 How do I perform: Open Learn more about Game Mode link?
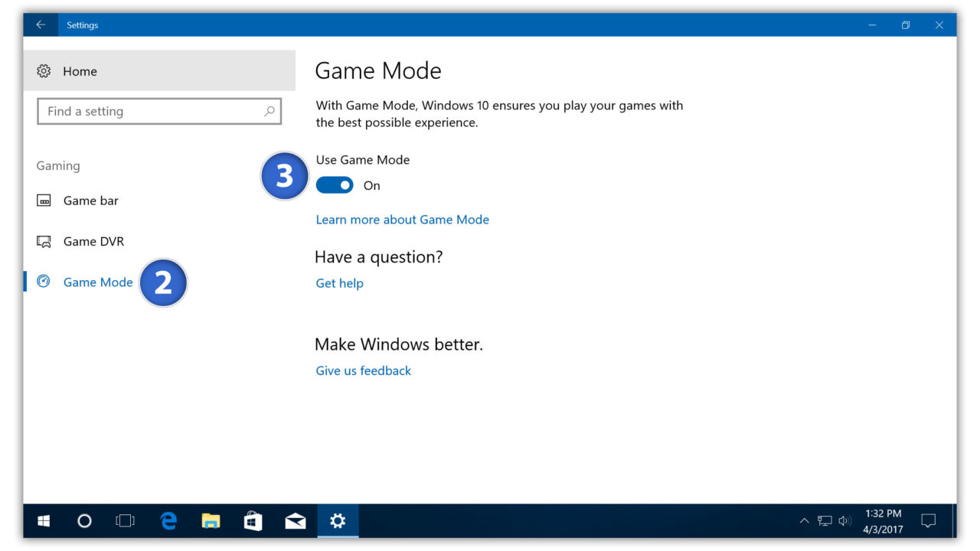coord(403,220)
